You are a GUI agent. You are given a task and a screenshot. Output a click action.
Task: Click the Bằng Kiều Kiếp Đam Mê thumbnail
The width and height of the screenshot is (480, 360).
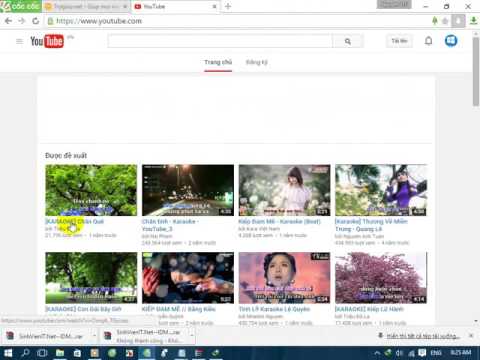tap(188, 278)
